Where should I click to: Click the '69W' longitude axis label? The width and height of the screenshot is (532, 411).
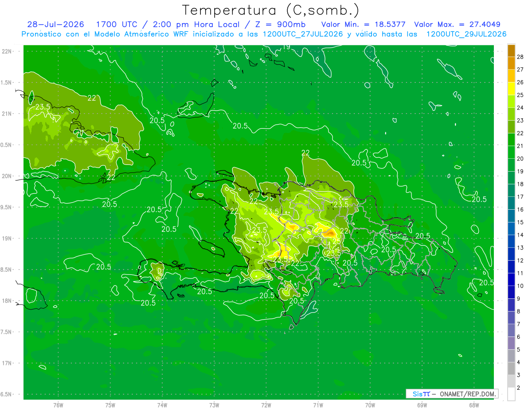422,405
